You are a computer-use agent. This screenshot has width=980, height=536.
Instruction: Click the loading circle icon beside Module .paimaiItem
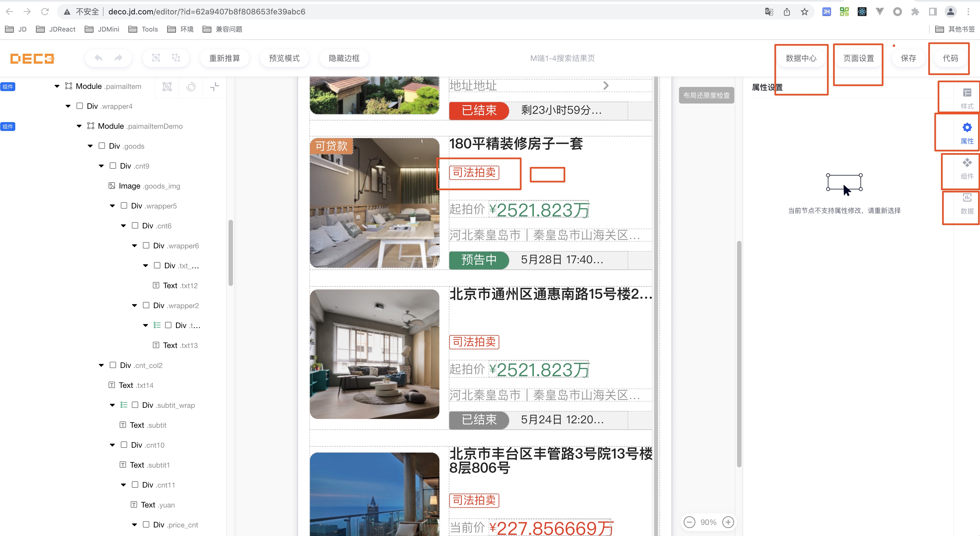tap(191, 87)
